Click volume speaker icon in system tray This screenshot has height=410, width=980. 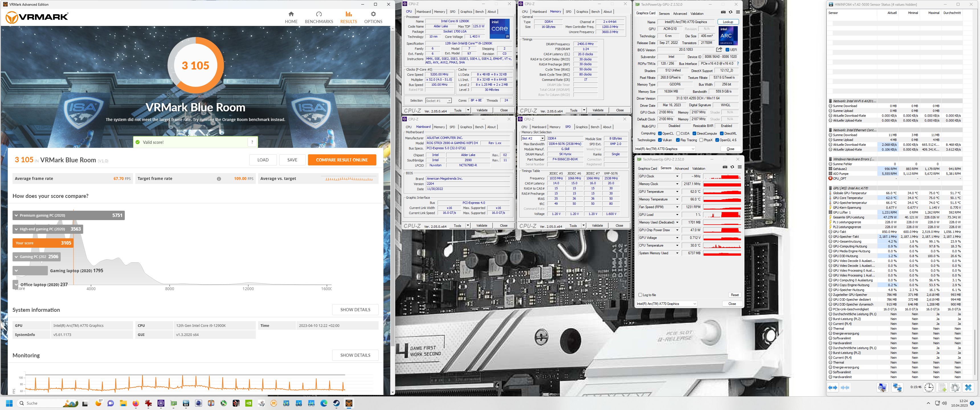click(945, 403)
